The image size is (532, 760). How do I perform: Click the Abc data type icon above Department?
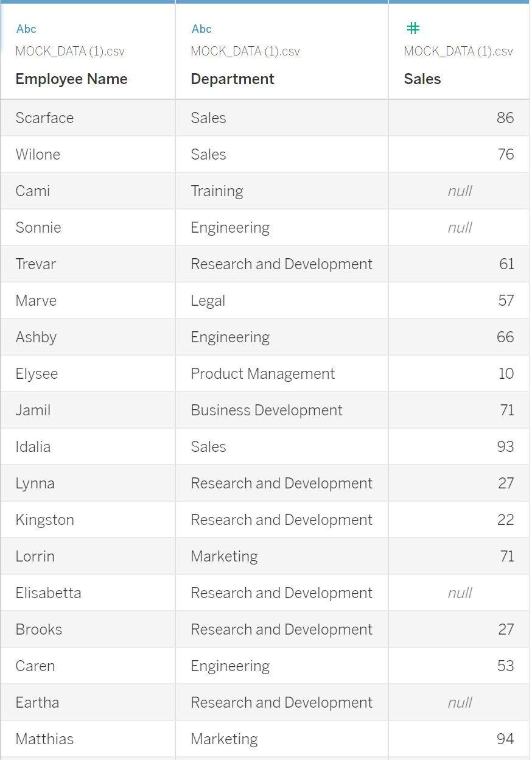[201, 29]
